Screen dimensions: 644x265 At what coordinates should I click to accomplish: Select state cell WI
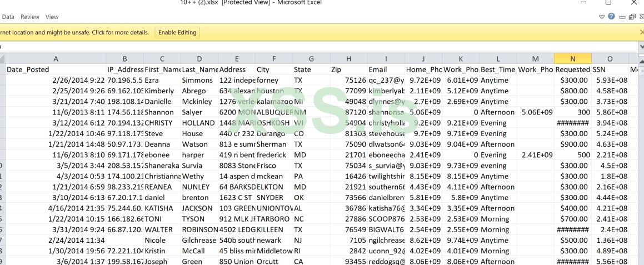pyautogui.click(x=311, y=123)
